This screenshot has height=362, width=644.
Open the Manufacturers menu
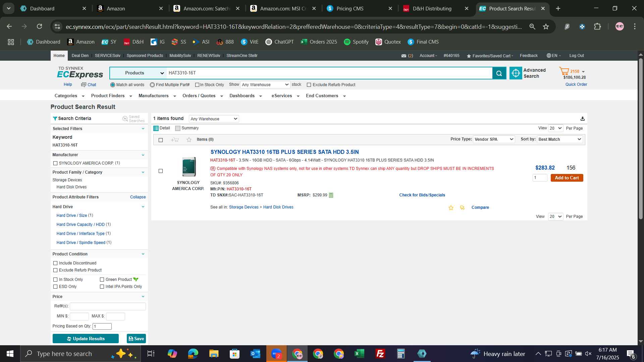[157, 96]
